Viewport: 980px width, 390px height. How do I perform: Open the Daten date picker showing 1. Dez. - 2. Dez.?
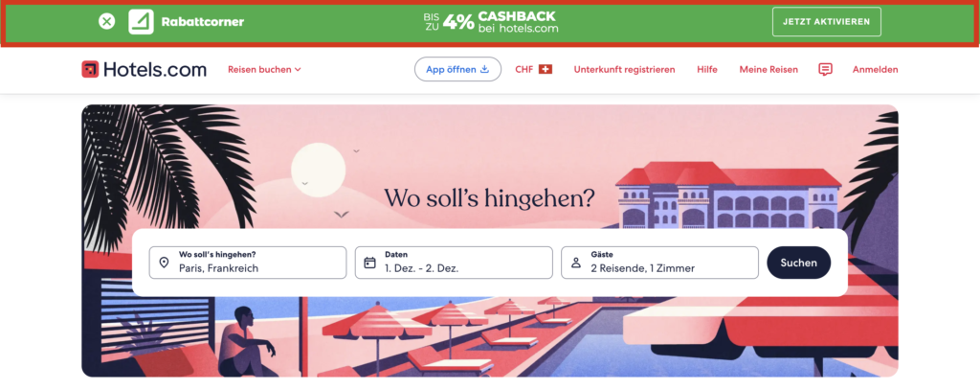[454, 263]
